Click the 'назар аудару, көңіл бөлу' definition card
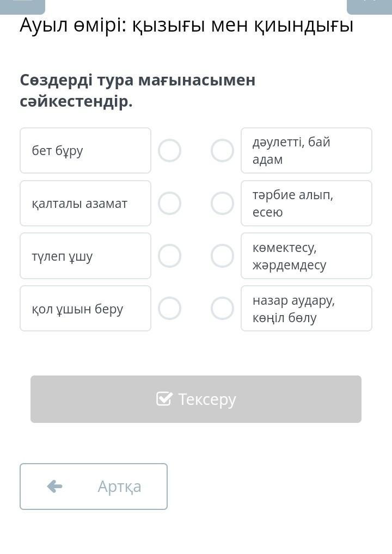This screenshot has height=554, width=392. point(307,309)
